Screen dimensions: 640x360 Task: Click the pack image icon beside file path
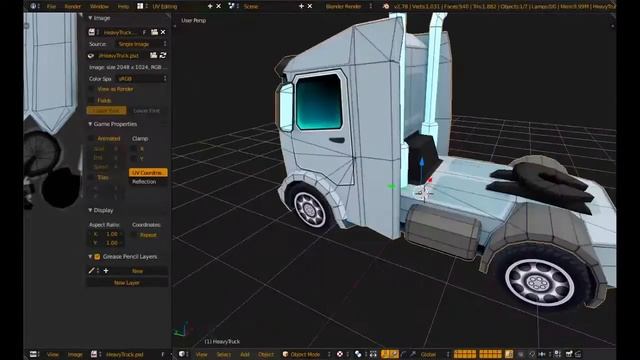point(91,56)
